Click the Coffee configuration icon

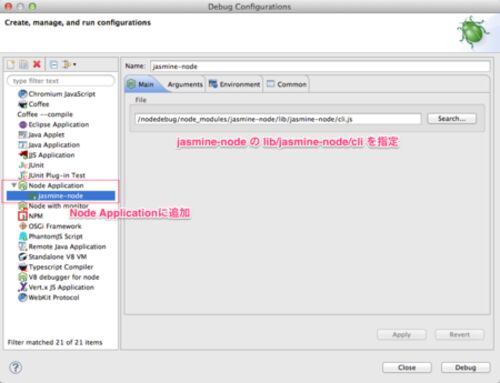coord(23,104)
